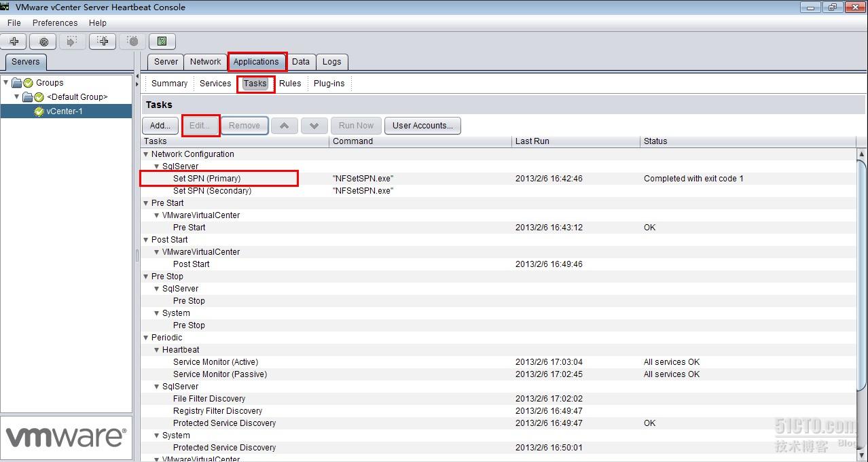The width and height of the screenshot is (868, 462).
Task: Click the 'Completed with exit code 1' status
Action: [693, 179]
